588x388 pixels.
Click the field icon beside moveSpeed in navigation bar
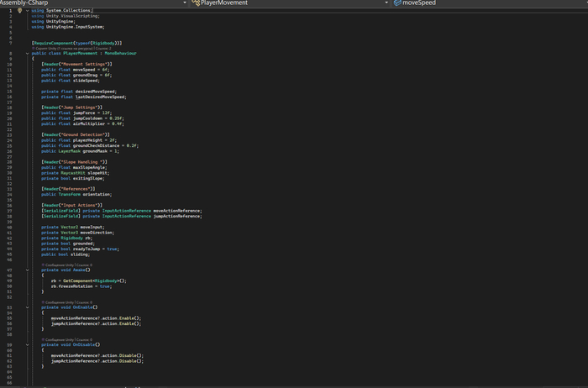(x=397, y=3)
